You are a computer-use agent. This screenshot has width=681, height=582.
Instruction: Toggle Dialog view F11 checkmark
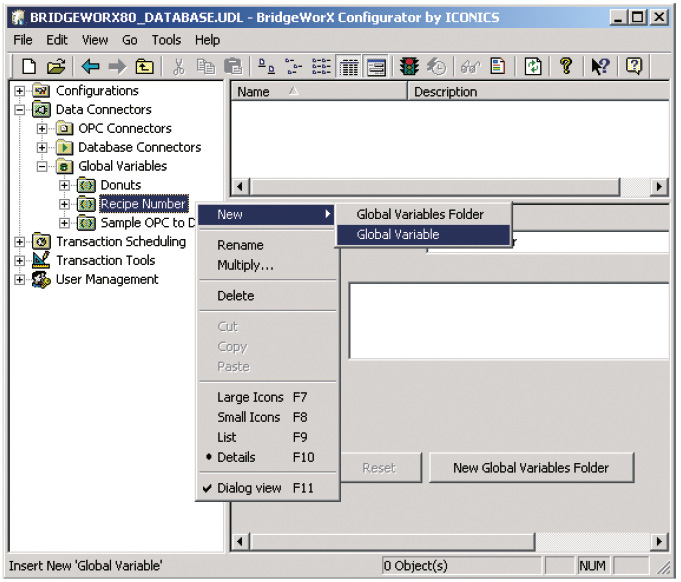(268, 488)
